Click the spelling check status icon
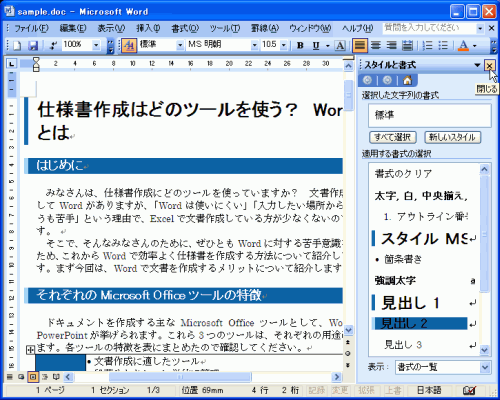Image resolution: width=500 pixels, height=400 pixels. click(470, 390)
